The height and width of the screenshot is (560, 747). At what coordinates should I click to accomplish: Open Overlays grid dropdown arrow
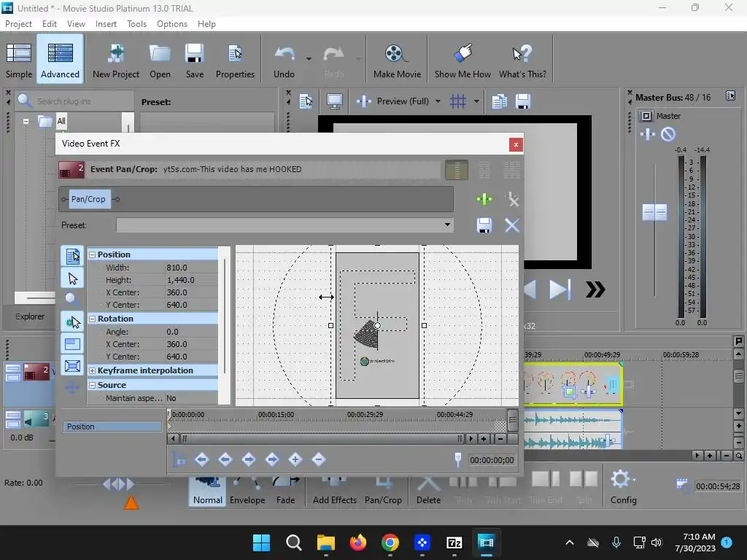coord(476,101)
